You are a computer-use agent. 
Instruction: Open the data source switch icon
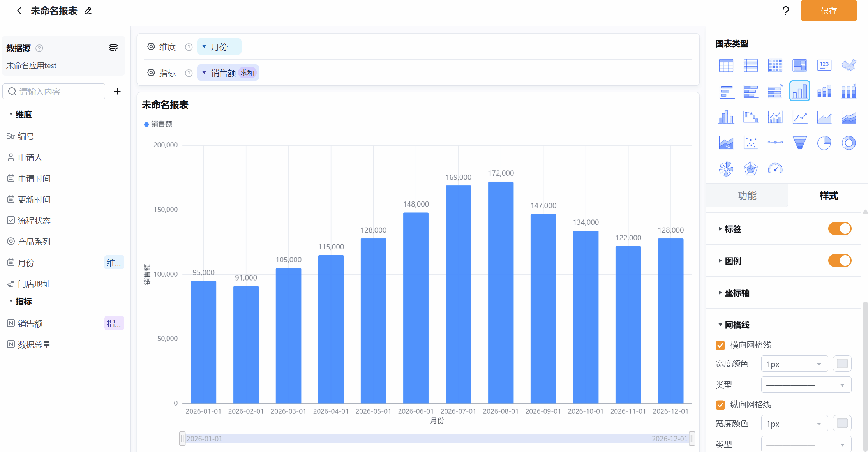point(113,48)
